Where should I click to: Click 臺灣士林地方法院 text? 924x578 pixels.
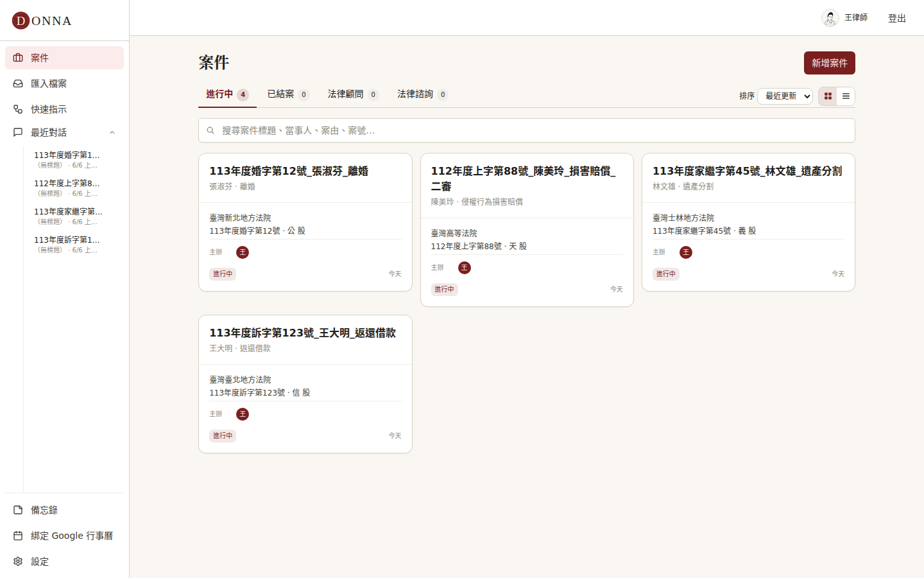click(683, 218)
